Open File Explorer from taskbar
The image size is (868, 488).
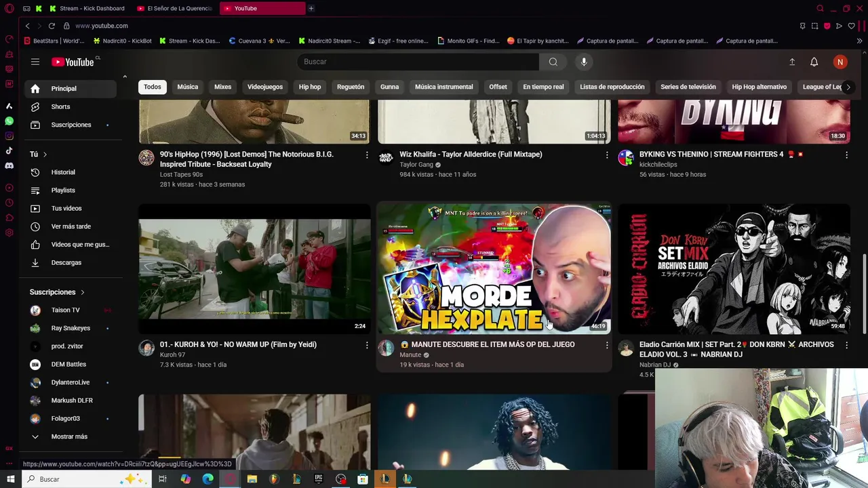[252, 479]
